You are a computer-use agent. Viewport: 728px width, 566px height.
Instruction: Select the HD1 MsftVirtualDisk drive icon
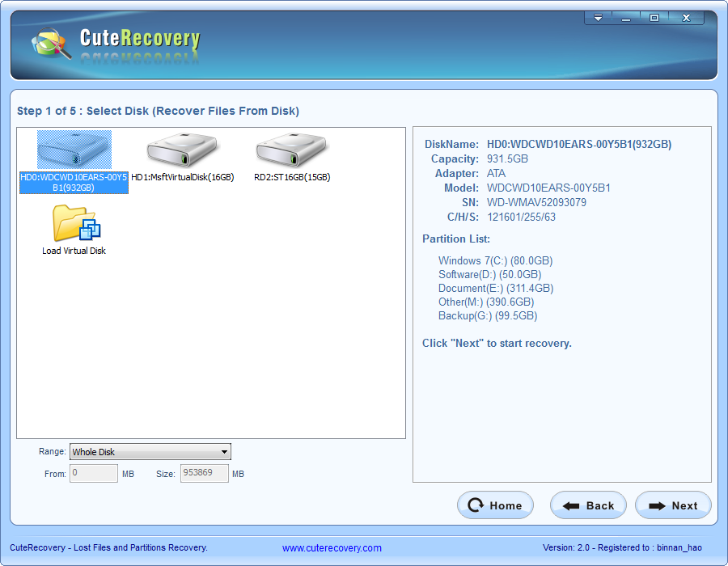click(x=183, y=150)
